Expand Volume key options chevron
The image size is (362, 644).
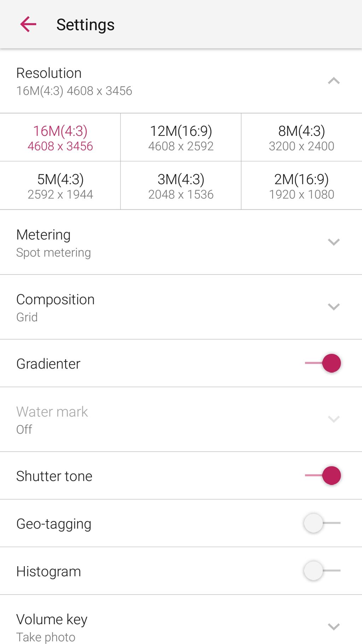(x=333, y=627)
